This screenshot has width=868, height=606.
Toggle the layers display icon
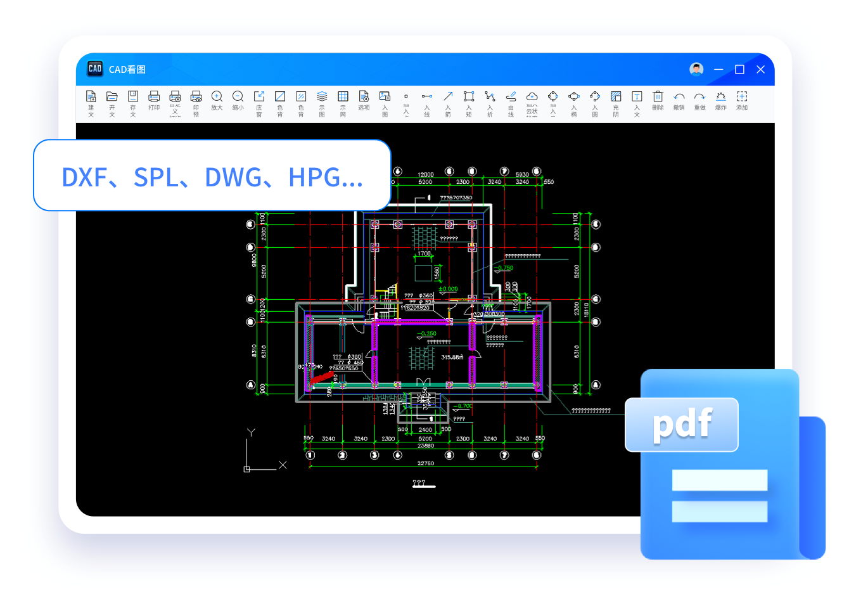(x=322, y=97)
